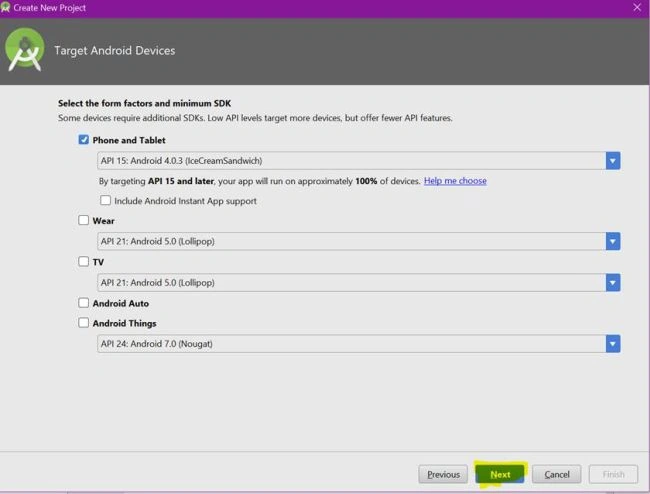Click the Android Studio logo in header

(x=24, y=50)
